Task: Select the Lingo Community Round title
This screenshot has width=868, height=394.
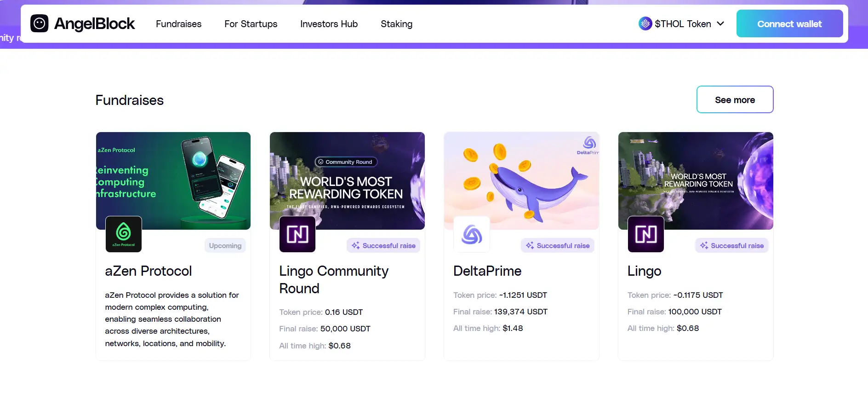Action: [x=334, y=279]
